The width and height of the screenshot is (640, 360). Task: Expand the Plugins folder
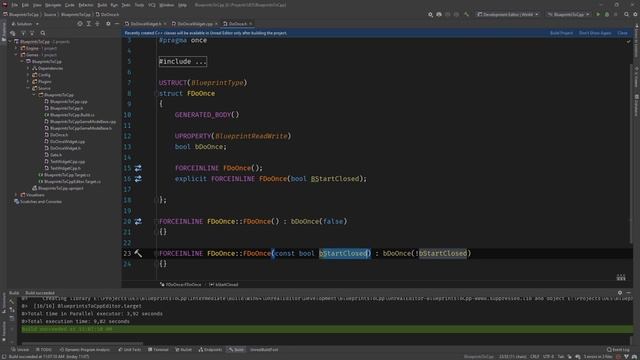coord(28,82)
